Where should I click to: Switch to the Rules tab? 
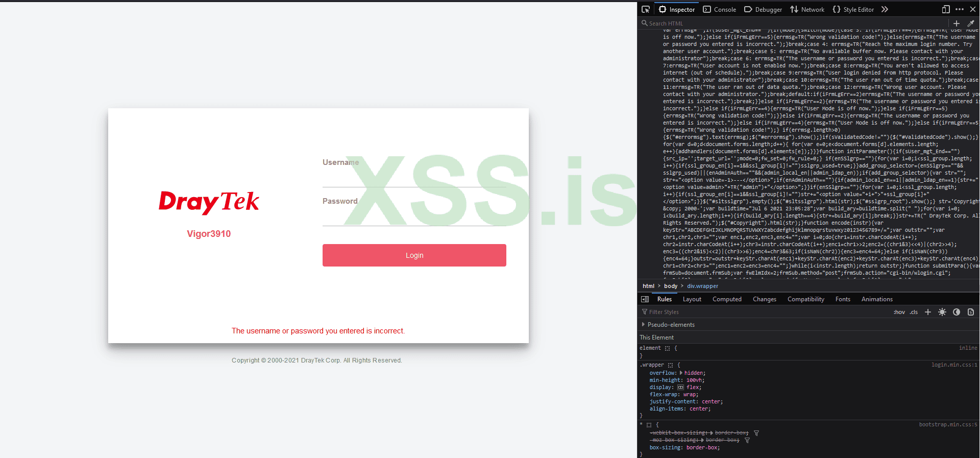665,299
